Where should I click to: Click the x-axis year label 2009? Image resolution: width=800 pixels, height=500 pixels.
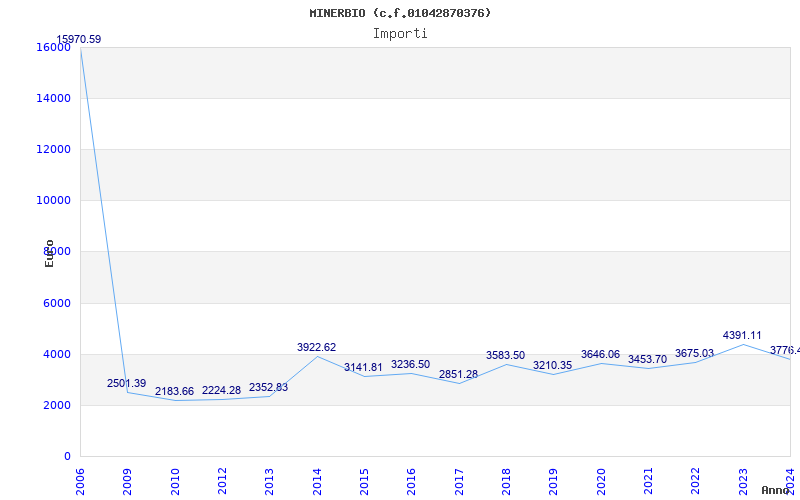(x=128, y=482)
